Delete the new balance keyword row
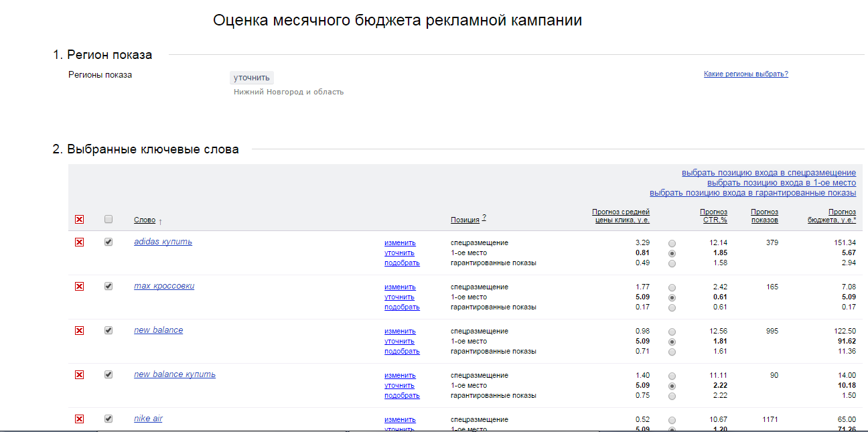The image size is (868, 432). tap(79, 331)
